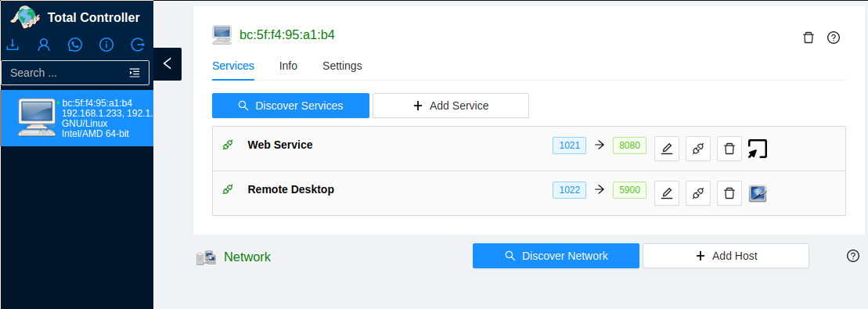
Task: Click the computer icon beside host title
Action: 222,35
